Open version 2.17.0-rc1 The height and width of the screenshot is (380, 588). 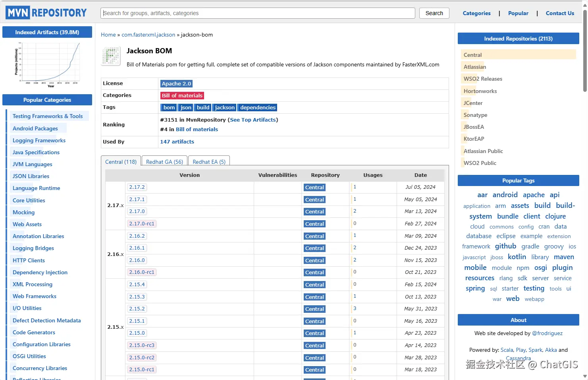coord(142,224)
